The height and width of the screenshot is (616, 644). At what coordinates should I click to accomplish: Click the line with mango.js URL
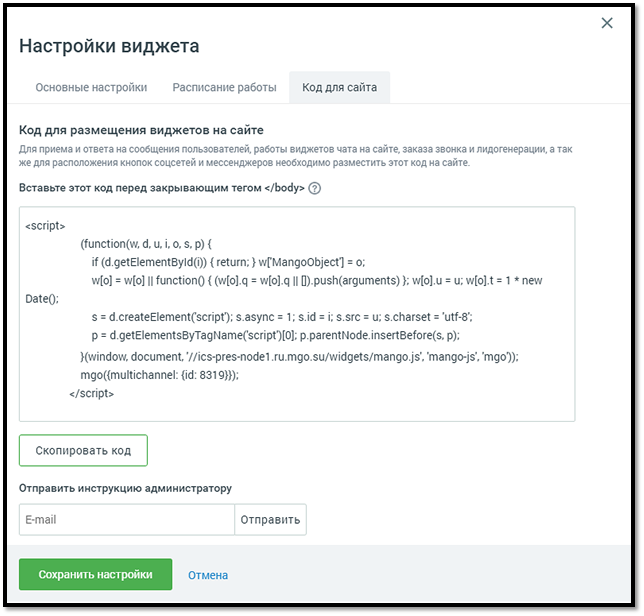point(299,356)
